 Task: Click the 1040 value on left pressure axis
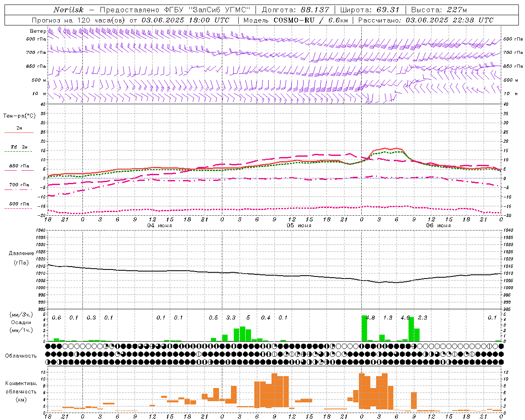pos(41,231)
